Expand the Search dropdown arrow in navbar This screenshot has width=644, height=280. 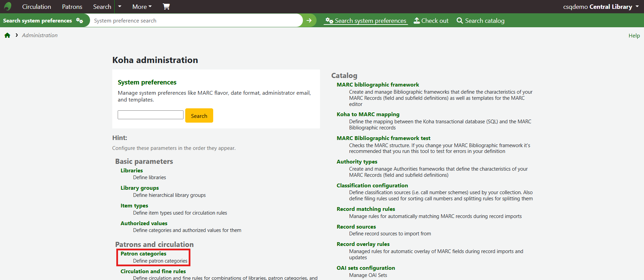point(120,6)
